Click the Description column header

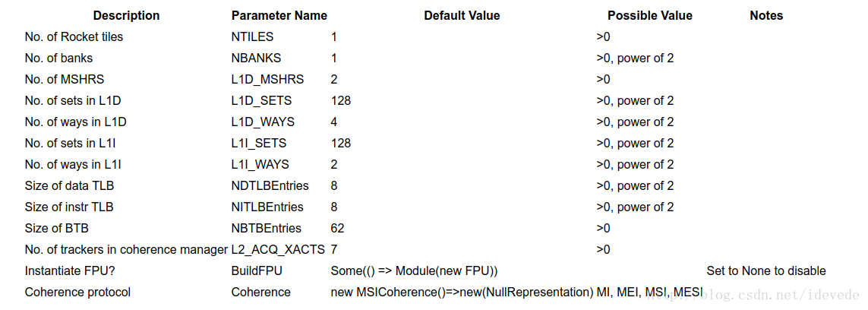(126, 15)
